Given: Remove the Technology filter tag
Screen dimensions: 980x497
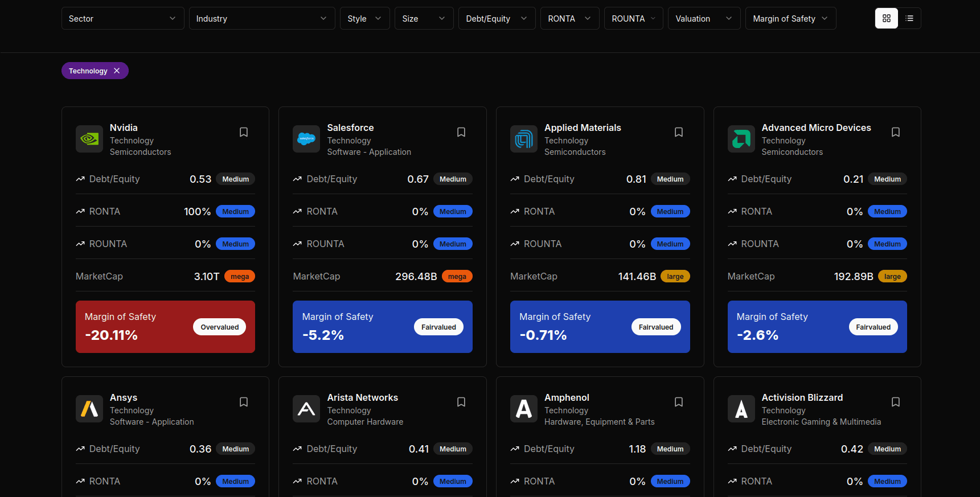Looking at the screenshot, I should [117, 71].
